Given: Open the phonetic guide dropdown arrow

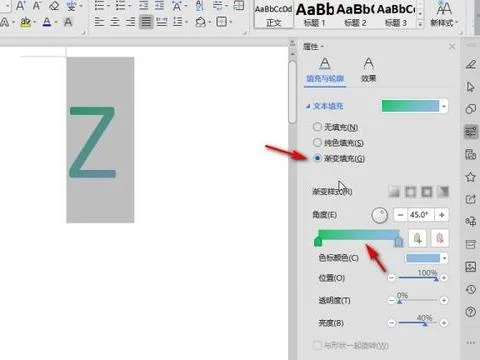Looking at the screenshot, I should pyautogui.click(x=81, y=6).
